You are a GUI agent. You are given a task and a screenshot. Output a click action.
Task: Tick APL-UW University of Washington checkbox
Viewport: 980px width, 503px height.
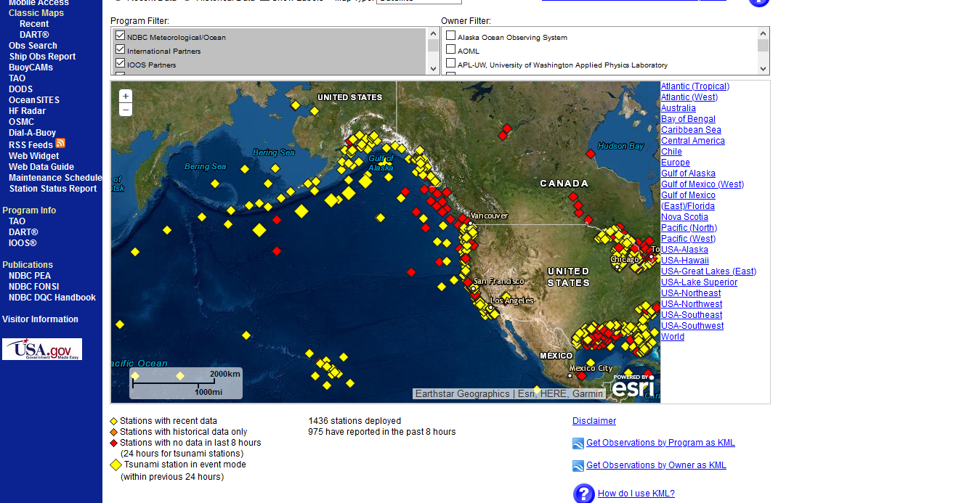pyautogui.click(x=451, y=63)
